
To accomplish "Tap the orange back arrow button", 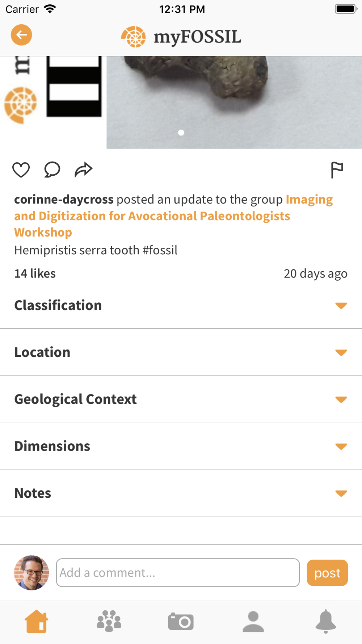I will pos(21,35).
